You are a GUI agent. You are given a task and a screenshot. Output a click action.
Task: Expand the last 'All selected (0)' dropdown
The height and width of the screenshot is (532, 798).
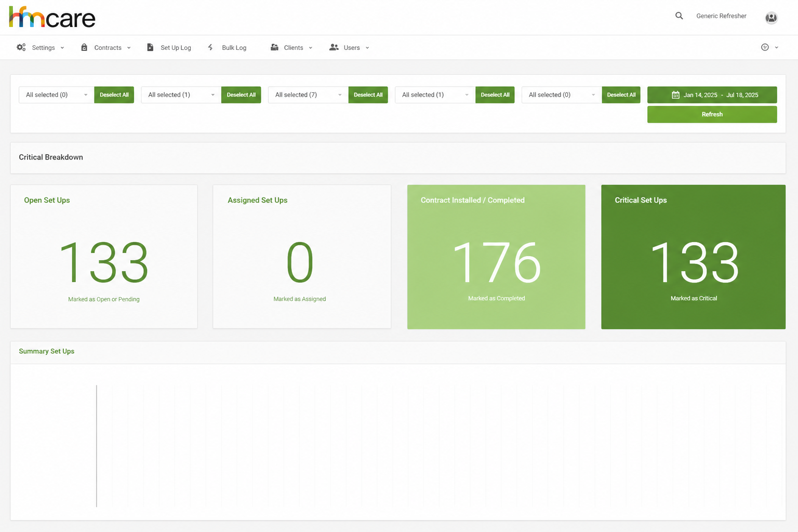coord(562,95)
